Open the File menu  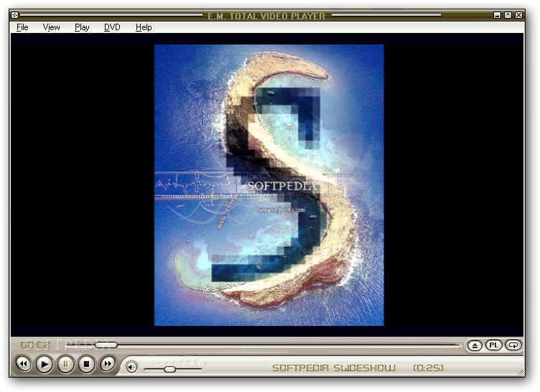(x=22, y=27)
